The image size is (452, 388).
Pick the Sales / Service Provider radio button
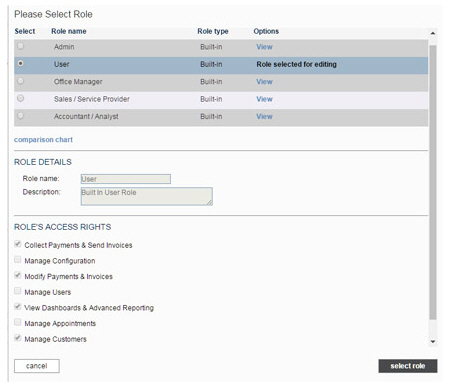[x=21, y=98]
